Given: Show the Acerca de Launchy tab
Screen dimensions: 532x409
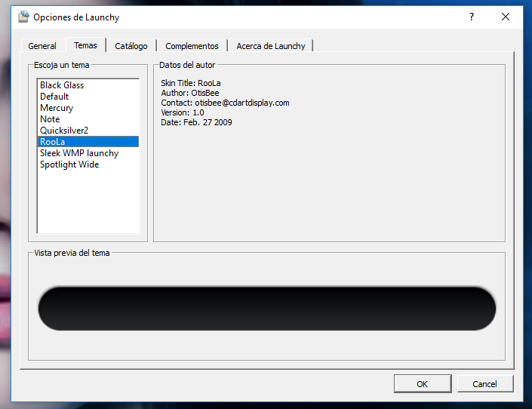Looking at the screenshot, I should [x=270, y=46].
